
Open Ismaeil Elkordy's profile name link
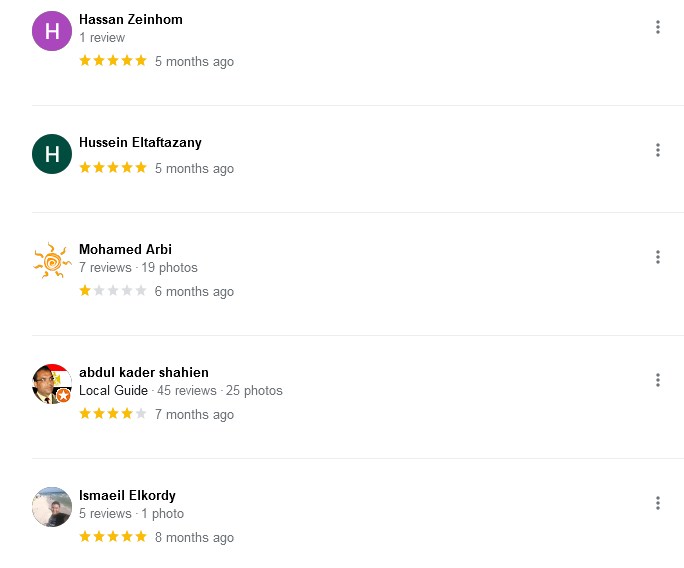click(x=127, y=496)
